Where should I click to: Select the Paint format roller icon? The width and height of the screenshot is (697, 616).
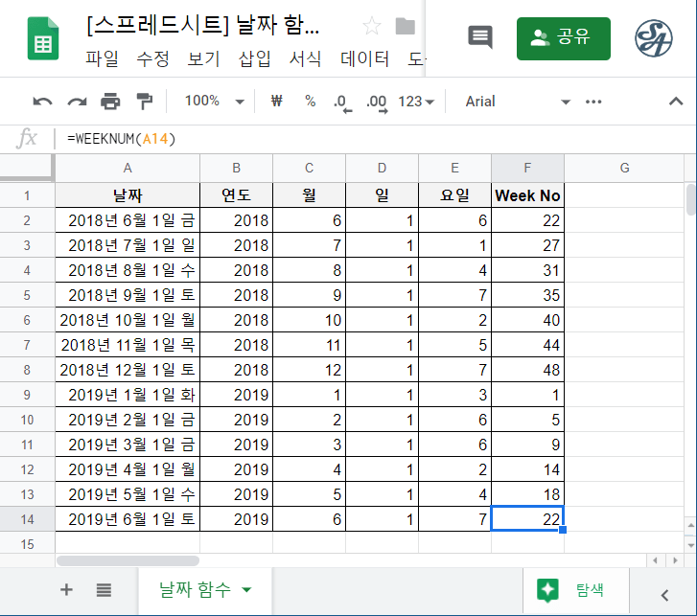[x=145, y=102]
